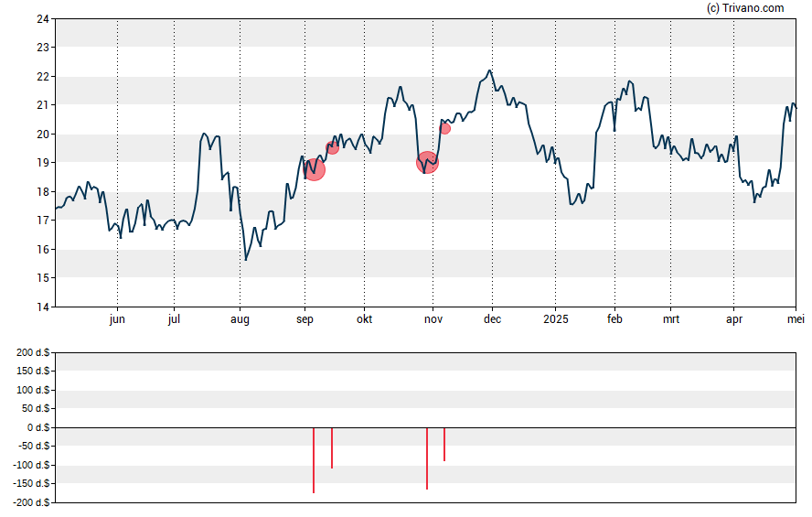The image size is (812, 517).
Task: Click the '0 d.$' axis label
Action: (x=38, y=427)
